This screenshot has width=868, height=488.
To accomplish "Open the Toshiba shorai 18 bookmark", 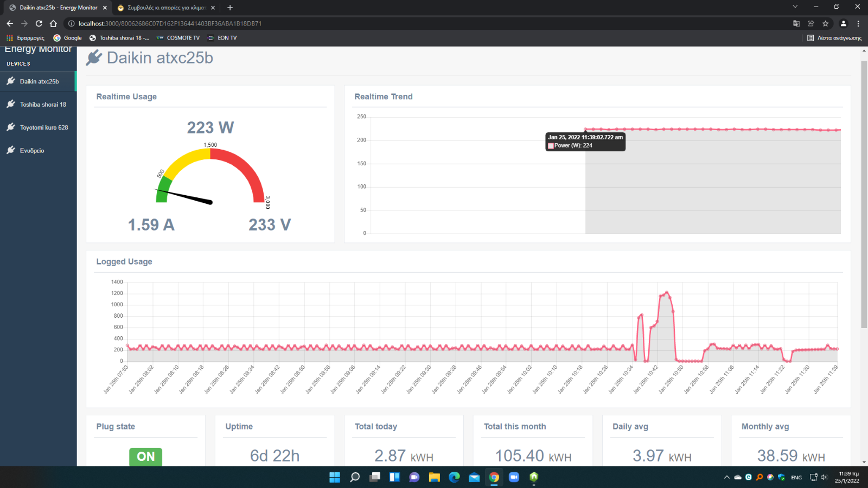I will coord(119,38).
